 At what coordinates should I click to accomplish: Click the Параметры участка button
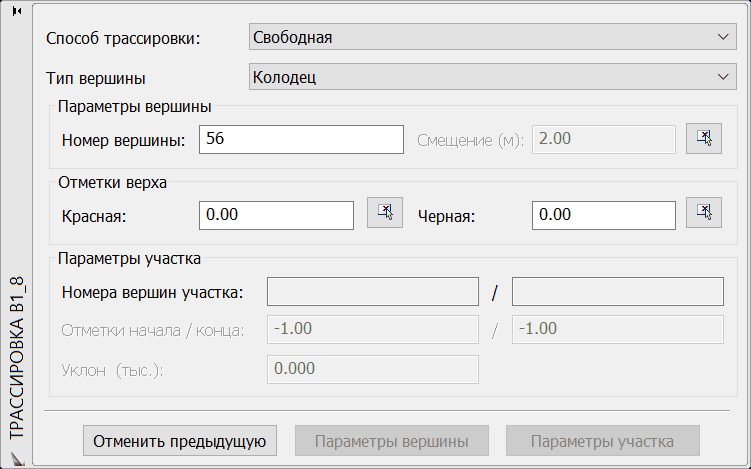[x=602, y=441]
